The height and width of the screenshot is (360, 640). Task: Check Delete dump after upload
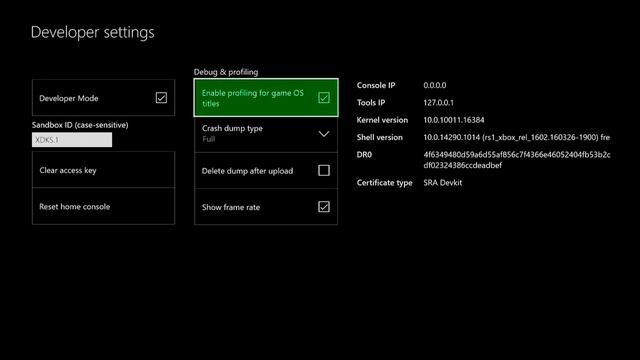324,171
